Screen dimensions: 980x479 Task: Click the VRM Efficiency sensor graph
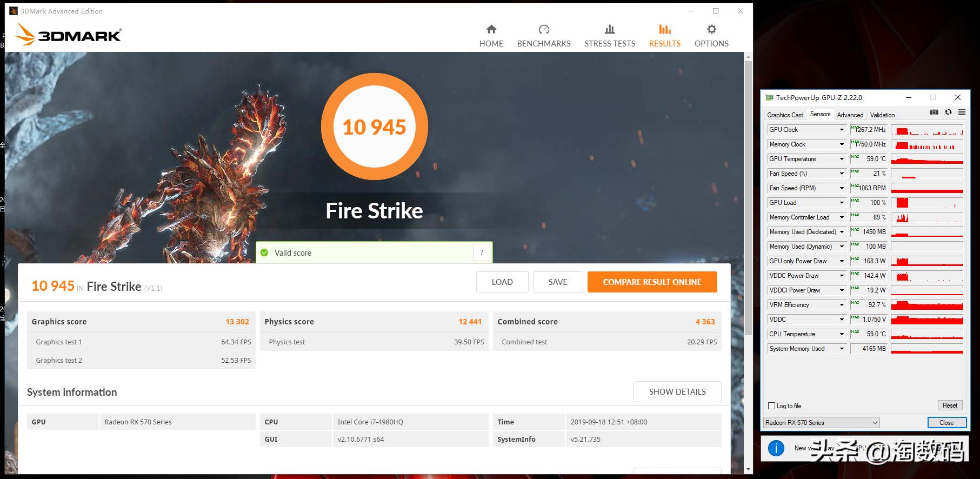927,305
